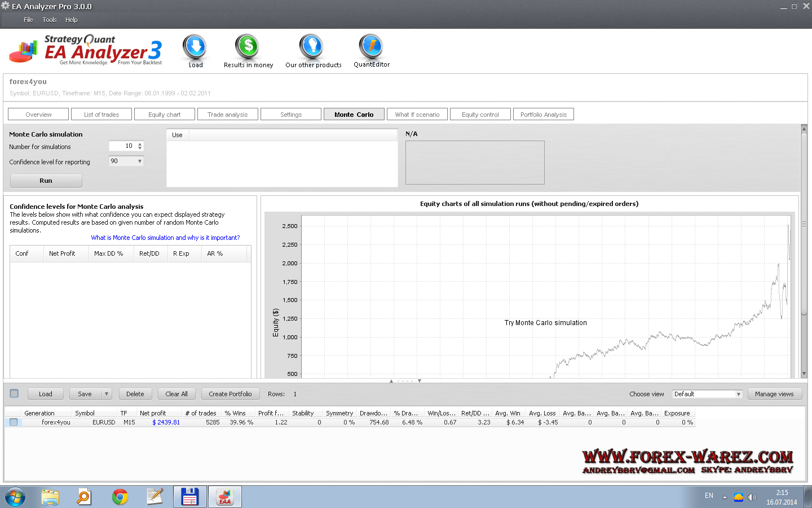This screenshot has width=812, height=508.
Task: Open the File menu
Action: [28, 20]
